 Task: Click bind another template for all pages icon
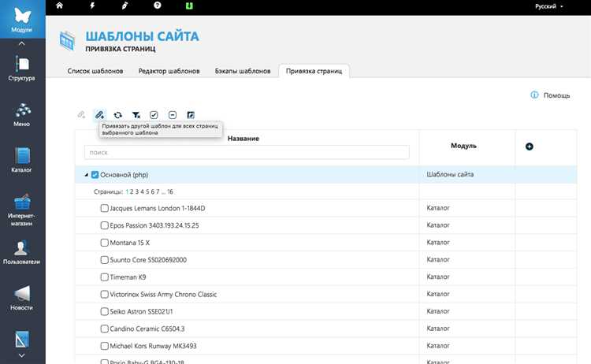pyautogui.click(x=99, y=114)
